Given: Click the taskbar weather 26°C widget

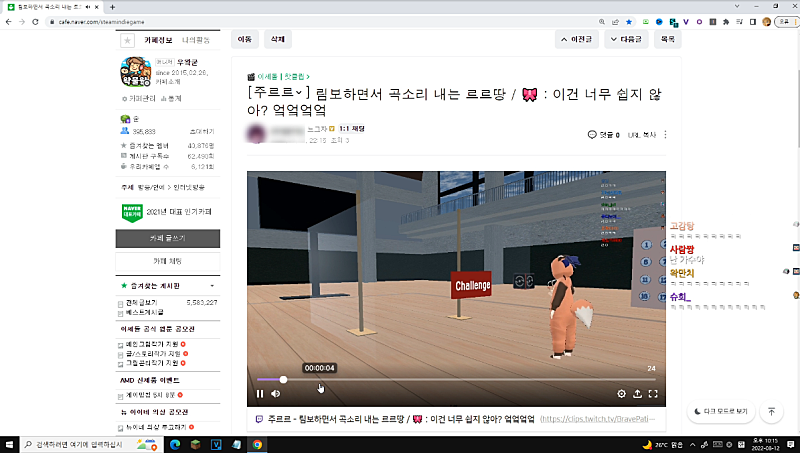Looking at the screenshot, I should point(662,445).
